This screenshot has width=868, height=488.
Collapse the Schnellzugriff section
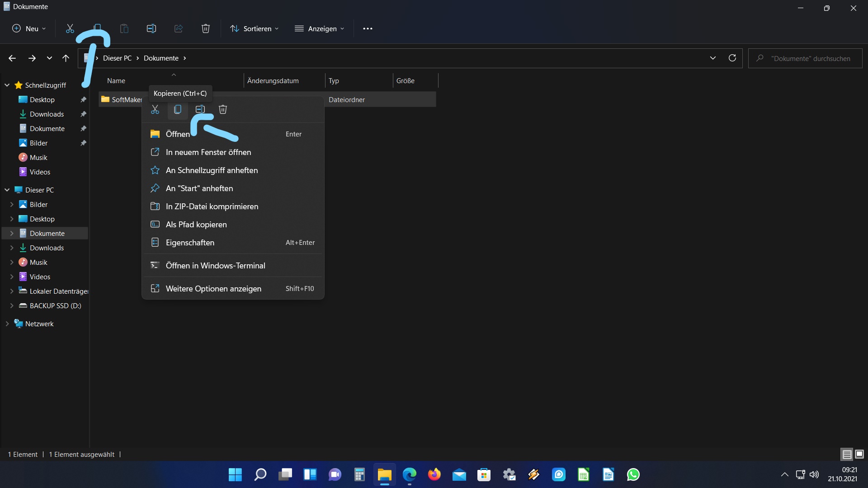click(x=7, y=85)
